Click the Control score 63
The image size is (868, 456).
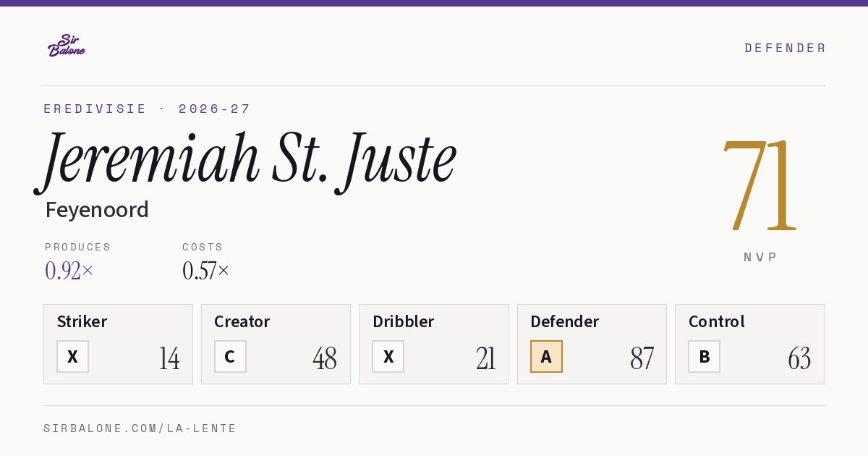coord(799,358)
